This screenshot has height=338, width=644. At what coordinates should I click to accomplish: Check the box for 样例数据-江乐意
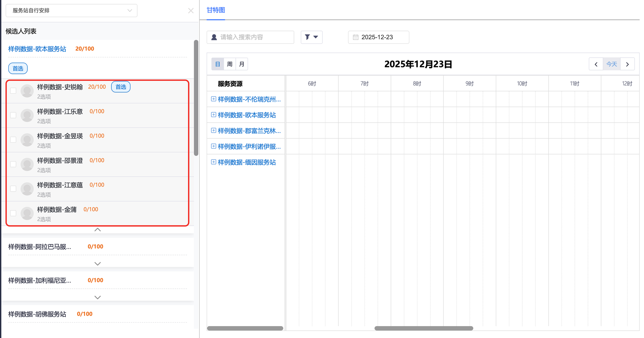pos(13,115)
